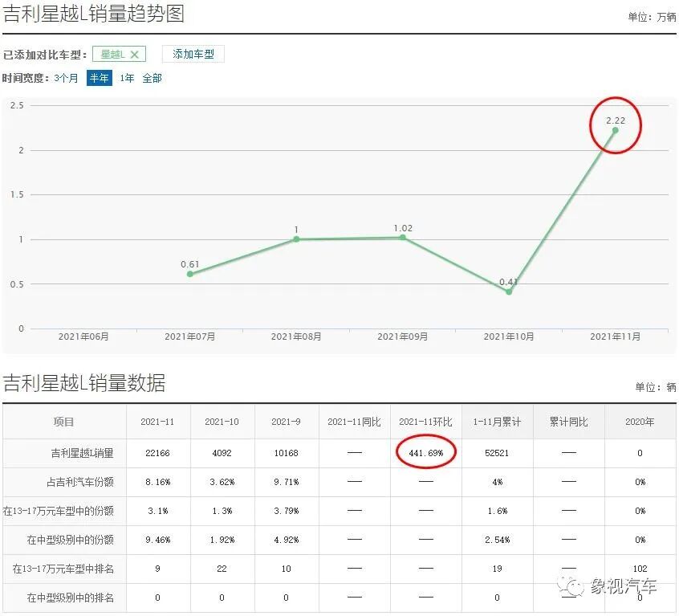This screenshot has height=616, width=679.
Task: Click the 2021-9 column header
Action: point(286,422)
